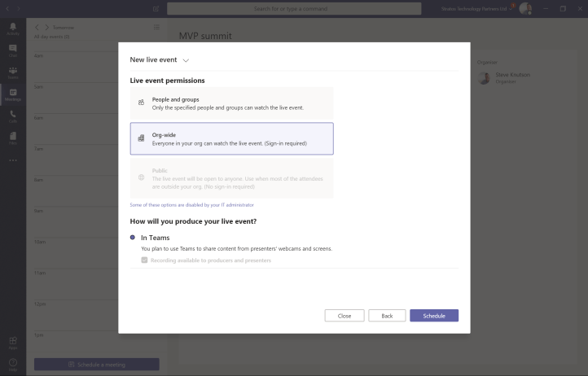Open the Chat section in sidebar
Viewport: 588px width, 376px height.
pyautogui.click(x=12, y=50)
